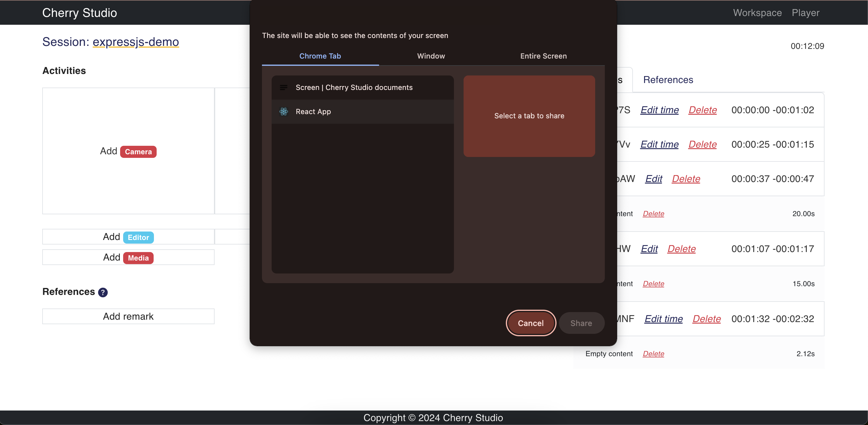Cancel the screen sharing dialog
The width and height of the screenshot is (868, 425).
point(530,323)
